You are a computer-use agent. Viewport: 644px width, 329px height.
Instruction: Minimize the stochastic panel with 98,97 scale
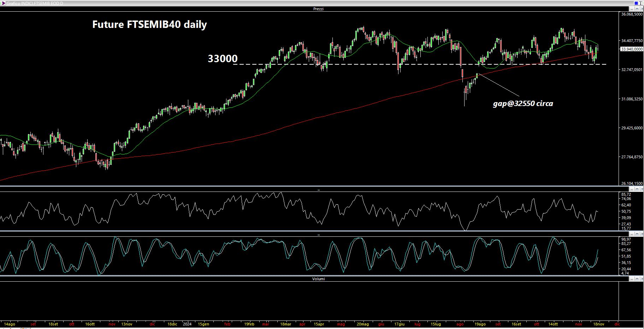pyautogui.click(x=632, y=234)
